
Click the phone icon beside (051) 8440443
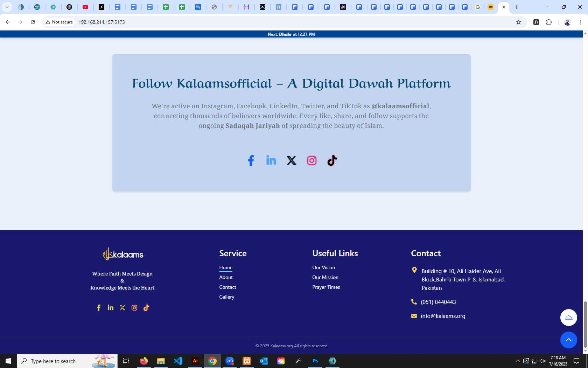tap(414, 302)
